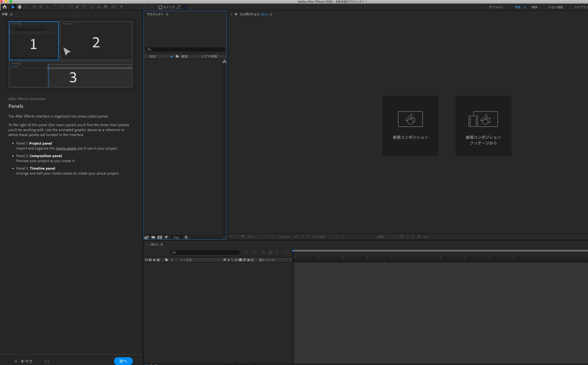Enable the スナップ checkbox
The height and width of the screenshot is (365, 588).
coord(160,7)
